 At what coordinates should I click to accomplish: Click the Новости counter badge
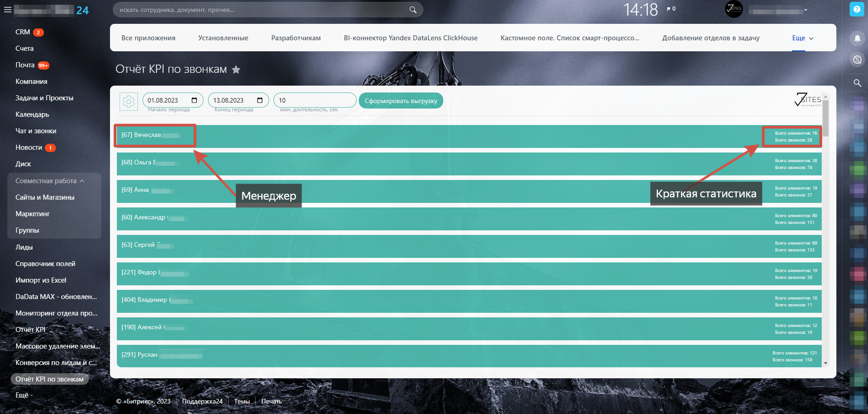50,148
